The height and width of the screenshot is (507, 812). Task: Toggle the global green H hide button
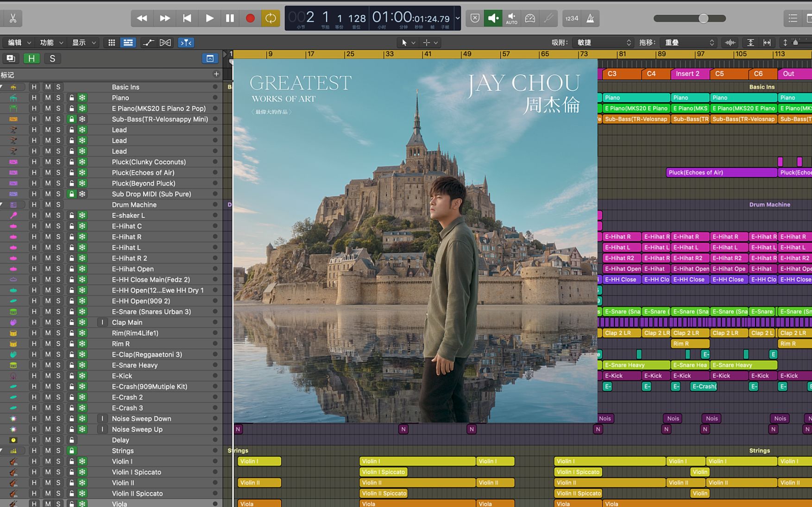(x=31, y=58)
